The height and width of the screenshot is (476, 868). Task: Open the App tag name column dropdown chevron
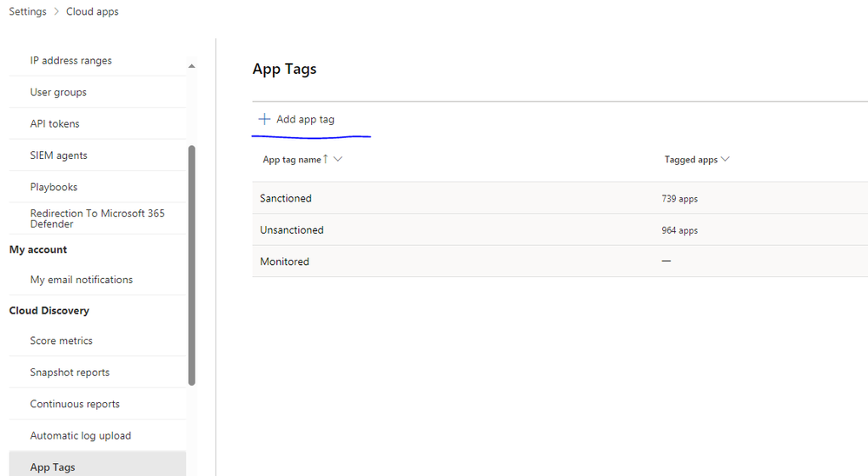tap(338, 159)
